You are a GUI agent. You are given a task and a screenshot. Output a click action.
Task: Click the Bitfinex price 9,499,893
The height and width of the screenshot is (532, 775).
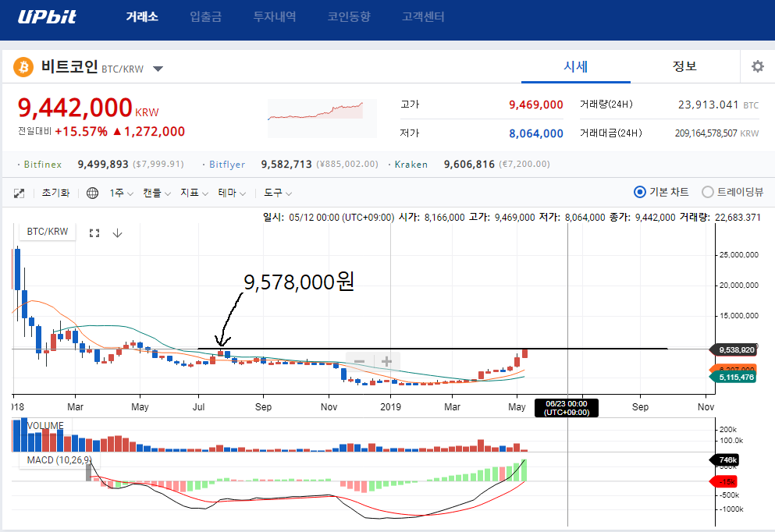pyautogui.click(x=103, y=164)
